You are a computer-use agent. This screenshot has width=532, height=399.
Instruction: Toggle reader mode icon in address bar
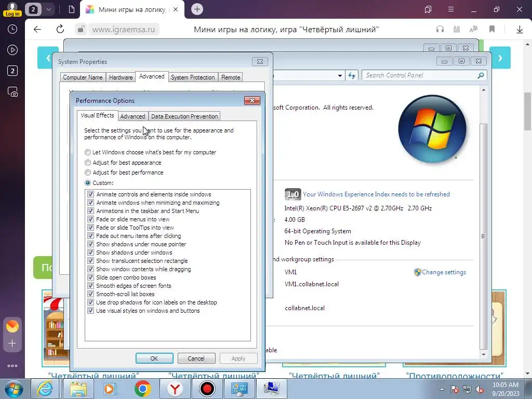[x=457, y=29]
